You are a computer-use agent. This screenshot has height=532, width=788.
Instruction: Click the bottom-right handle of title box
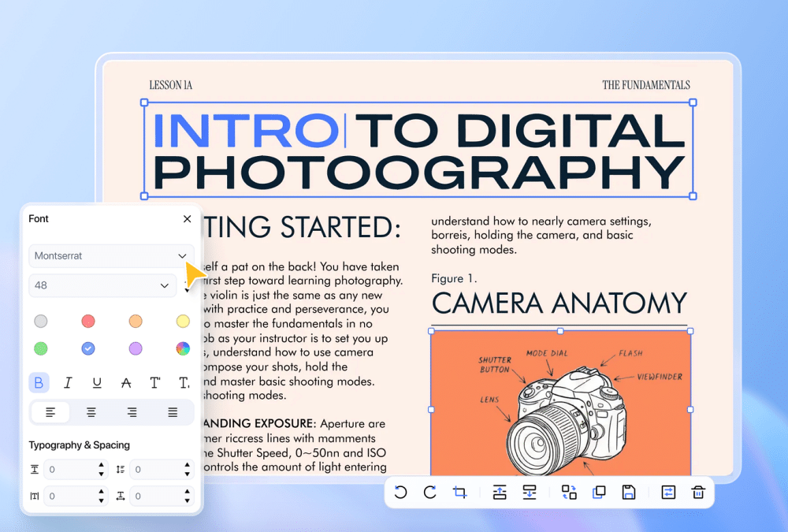click(693, 196)
